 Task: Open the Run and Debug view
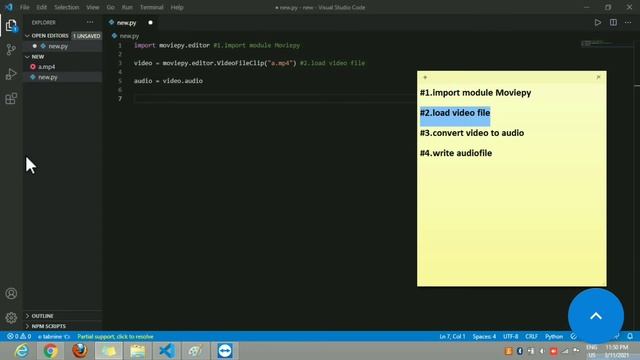pyautogui.click(x=11, y=74)
